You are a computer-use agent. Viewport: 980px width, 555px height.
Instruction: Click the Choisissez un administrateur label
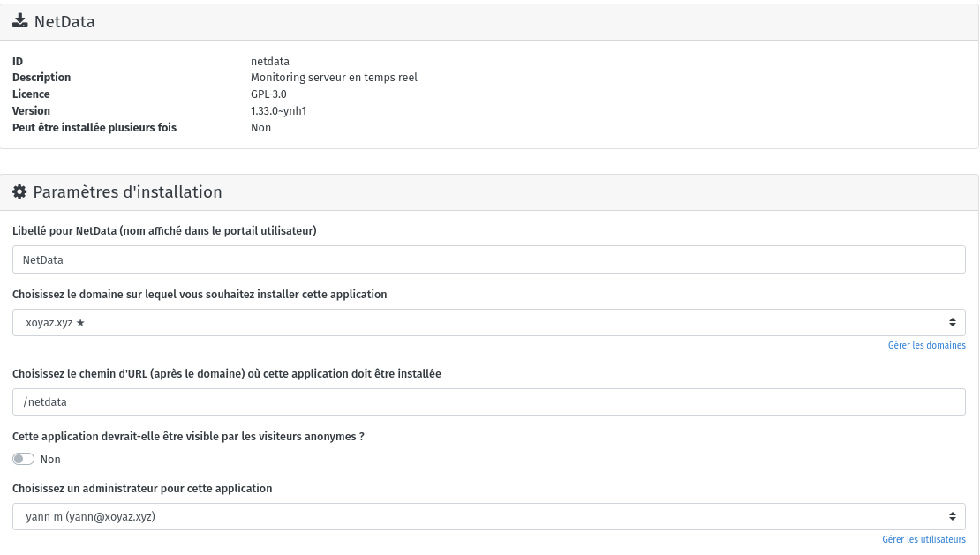point(142,489)
